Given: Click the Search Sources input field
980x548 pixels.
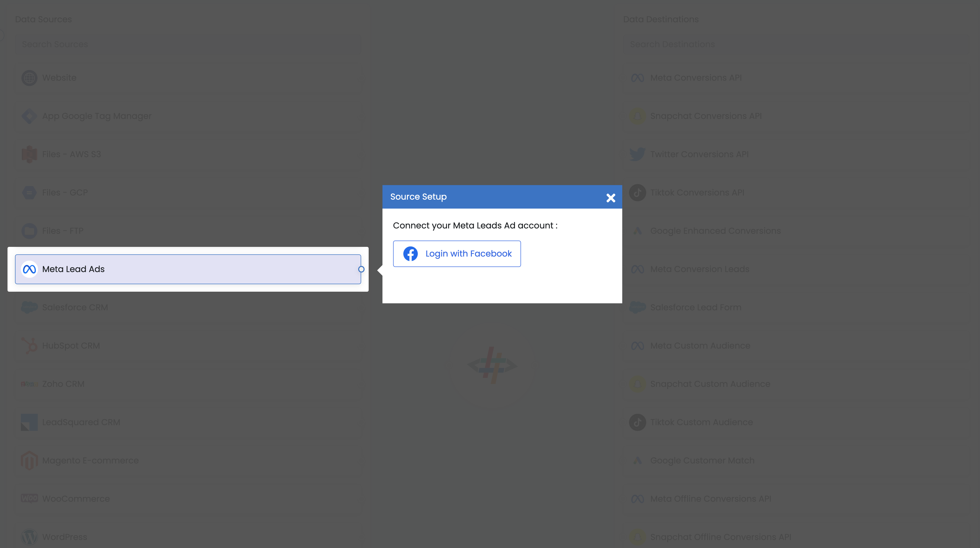Looking at the screenshot, I should pos(188,44).
